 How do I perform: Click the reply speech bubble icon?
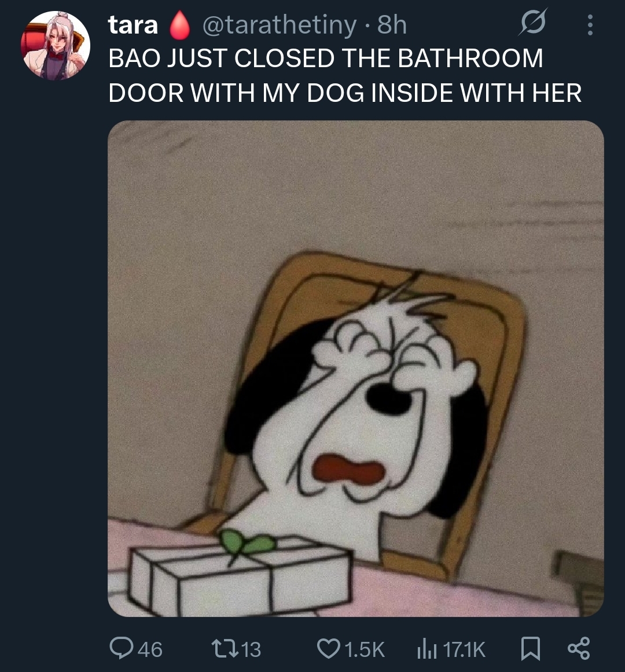[x=121, y=648]
